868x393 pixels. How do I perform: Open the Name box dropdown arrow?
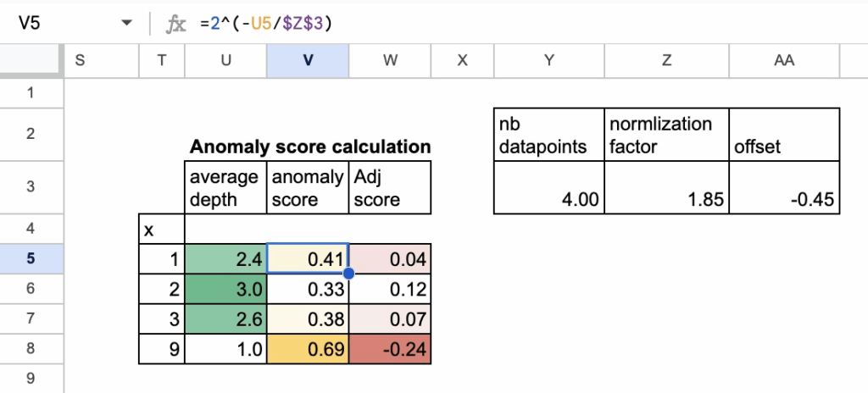coord(127,24)
